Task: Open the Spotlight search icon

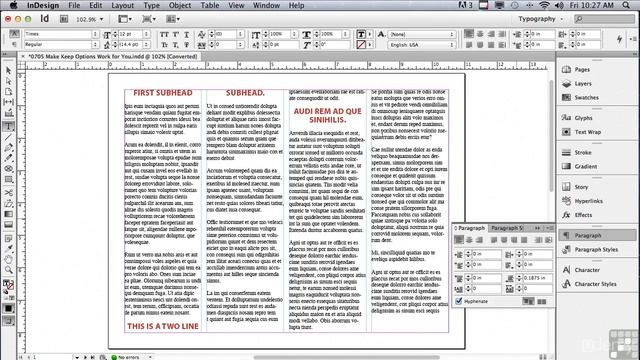Action: tap(626, 5)
